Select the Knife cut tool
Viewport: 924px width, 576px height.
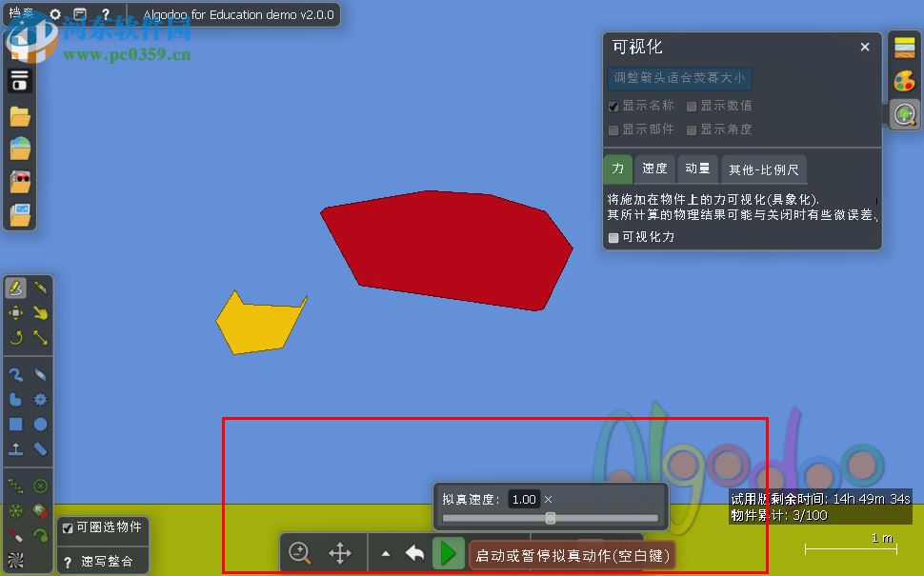coord(40,372)
